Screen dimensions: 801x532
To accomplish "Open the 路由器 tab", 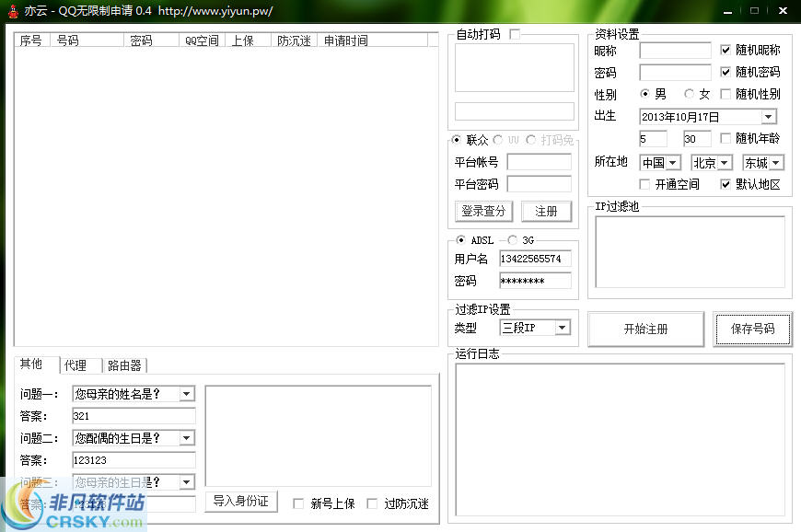I will pyautogui.click(x=124, y=364).
